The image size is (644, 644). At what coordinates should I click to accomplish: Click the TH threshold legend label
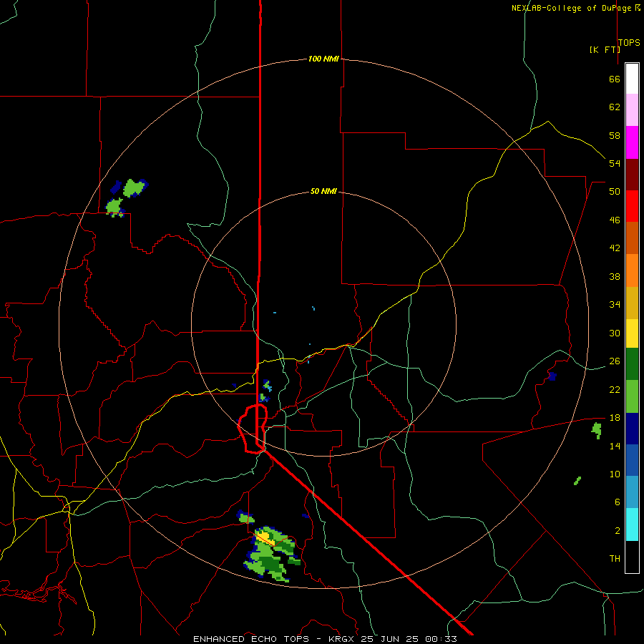click(615, 559)
